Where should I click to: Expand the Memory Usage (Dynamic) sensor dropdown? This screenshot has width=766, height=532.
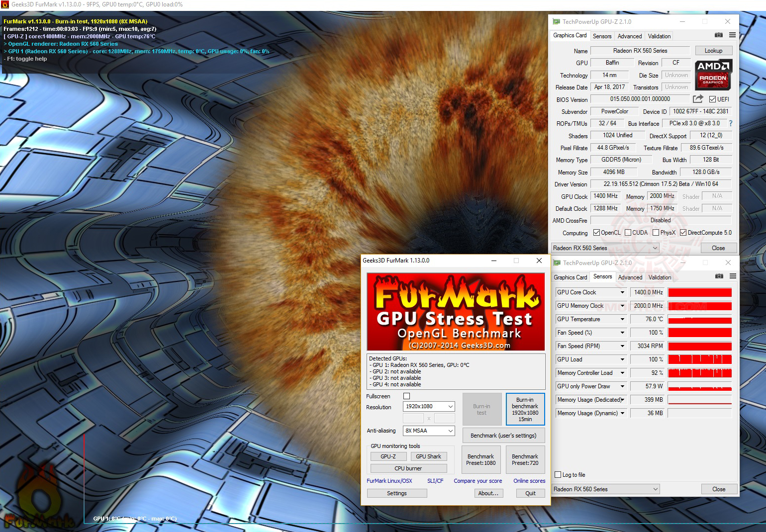(x=622, y=413)
